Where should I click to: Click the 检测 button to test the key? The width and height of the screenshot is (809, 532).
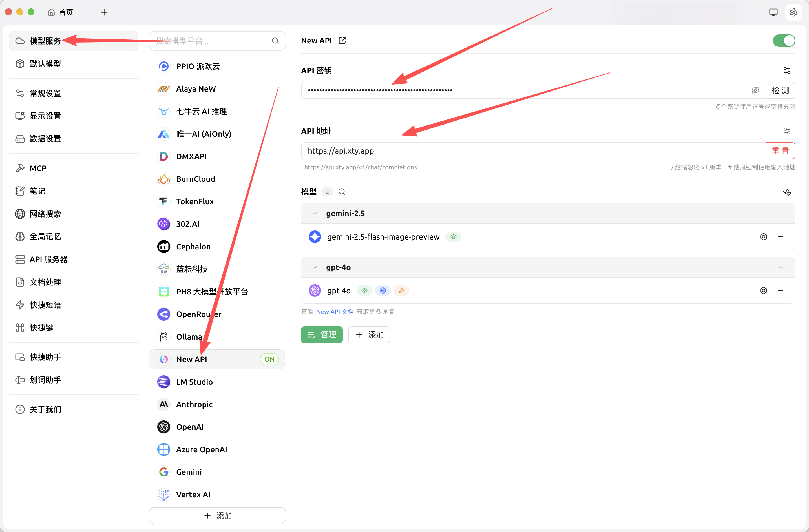(781, 90)
